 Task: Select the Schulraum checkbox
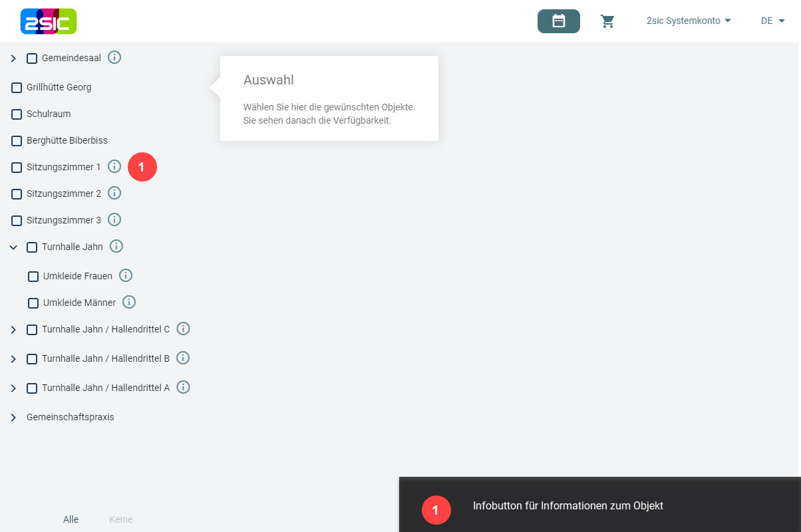[17, 114]
